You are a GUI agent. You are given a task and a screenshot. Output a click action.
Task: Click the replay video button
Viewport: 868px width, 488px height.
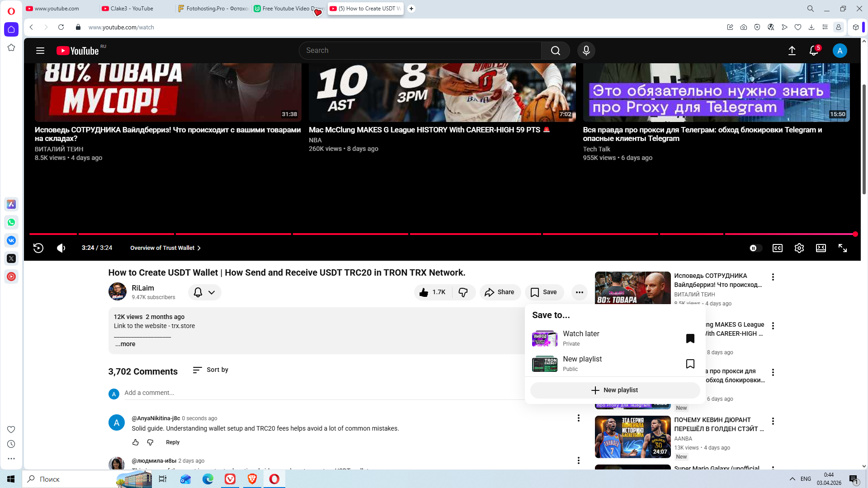(38, 248)
